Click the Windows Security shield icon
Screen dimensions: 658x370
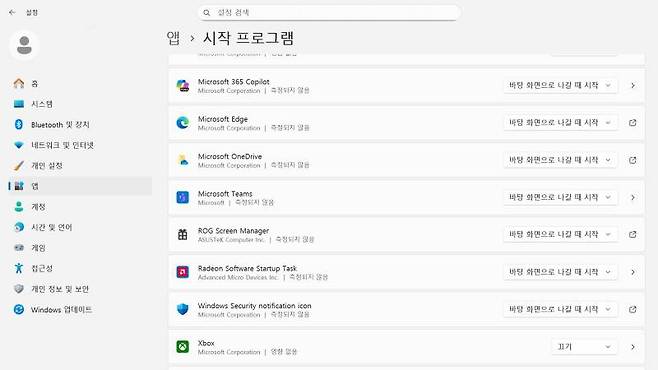click(183, 309)
